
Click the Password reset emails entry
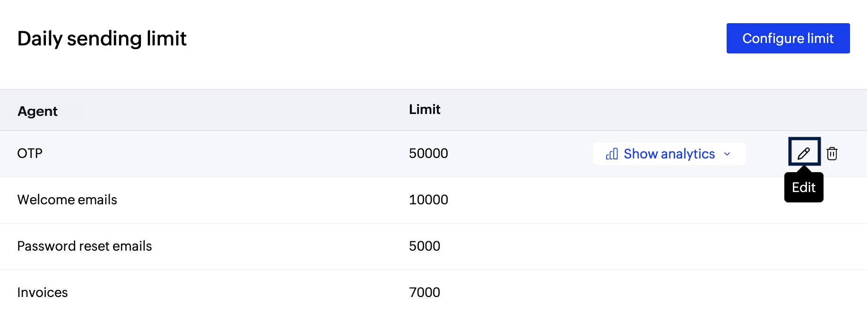coord(85,246)
